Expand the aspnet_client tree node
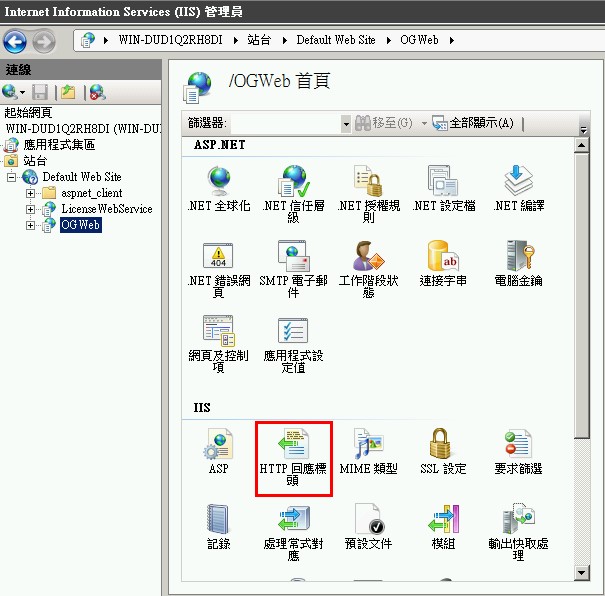605x596 pixels. [x=30, y=193]
